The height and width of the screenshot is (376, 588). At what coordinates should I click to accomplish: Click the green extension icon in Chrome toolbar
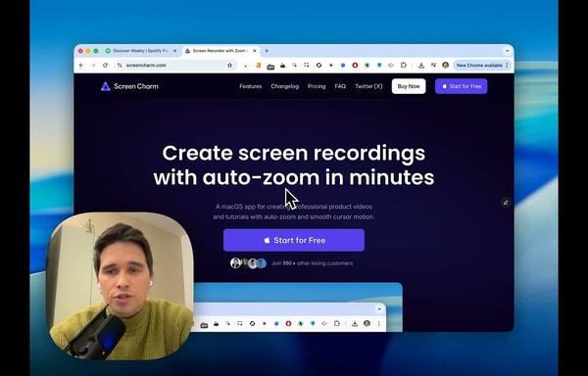[367, 66]
